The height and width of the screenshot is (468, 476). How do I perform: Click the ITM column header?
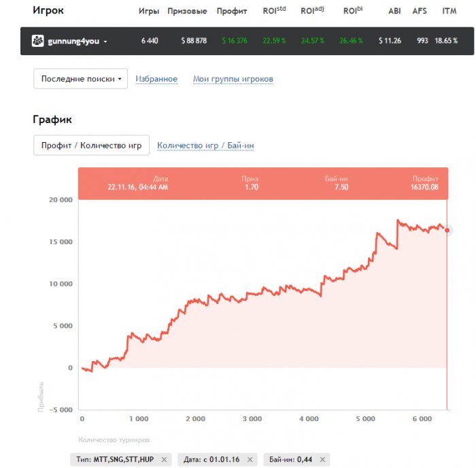[449, 12]
